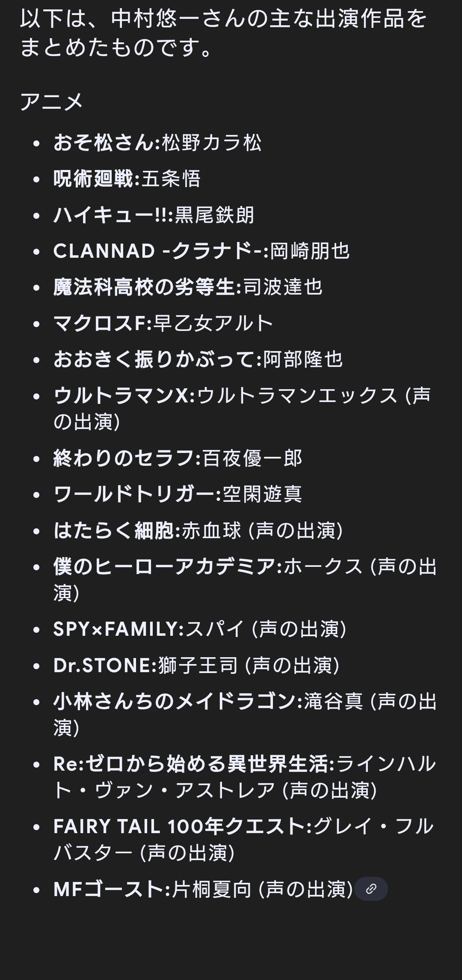Select the マクロスF entry
The image size is (462, 980).
pos(163,323)
